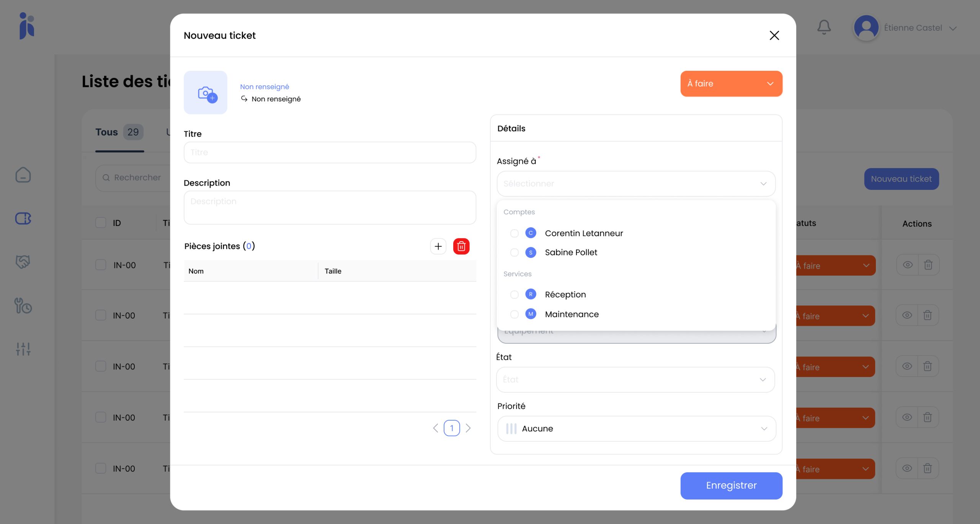This screenshot has width=980, height=524.
Task: Go to next attachments page
Action: (x=468, y=428)
